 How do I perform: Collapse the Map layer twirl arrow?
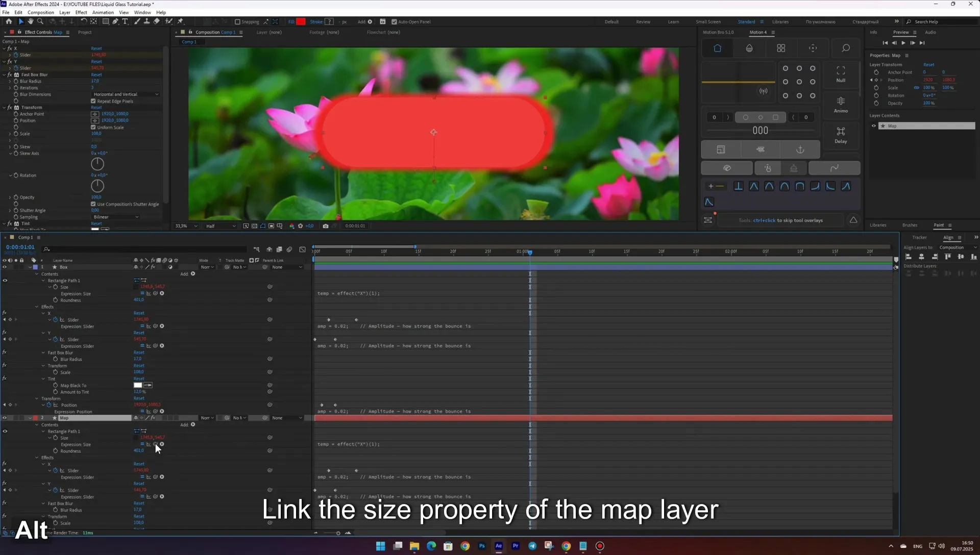click(30, 418)
